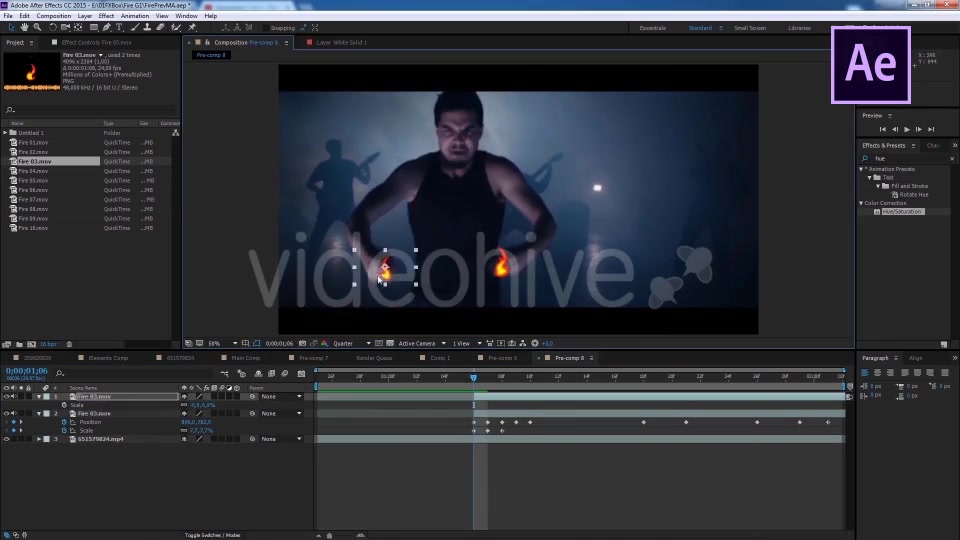
Task: Hide video of layer 1 Fire 03.mov
Action: tap(6, 397)
